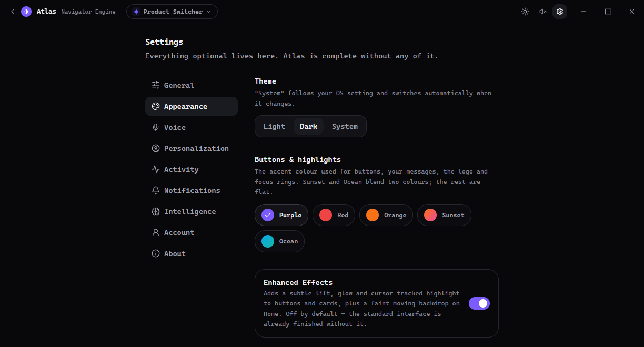Go to Notifications label
This screenshot has width=644, height=347.
click(x=192, y=190)
